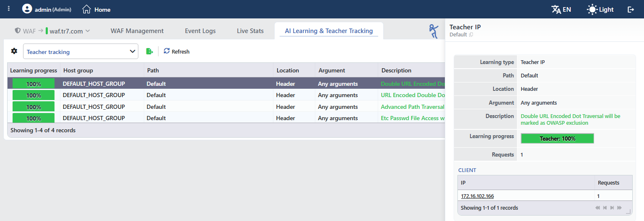Sort by Description column header
The width and height of the screenshot is (644, 221).
pyautogui.click(x=411, y=70)
